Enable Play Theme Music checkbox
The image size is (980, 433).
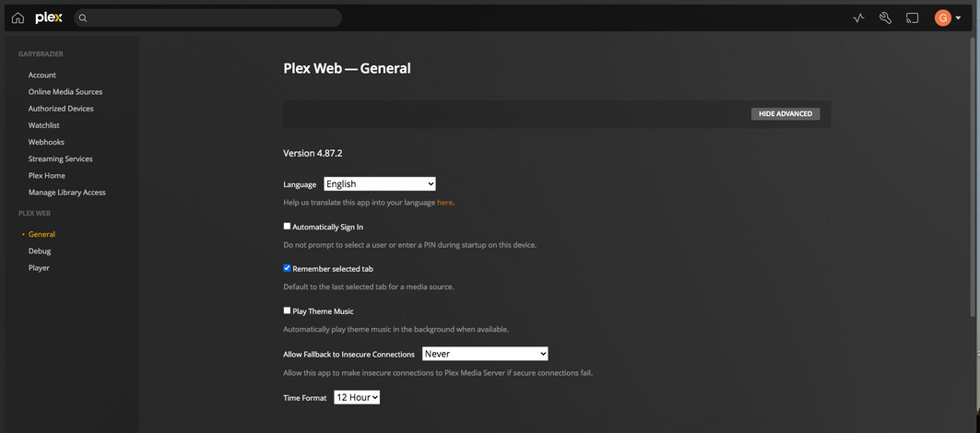click(x=287, y=310)
